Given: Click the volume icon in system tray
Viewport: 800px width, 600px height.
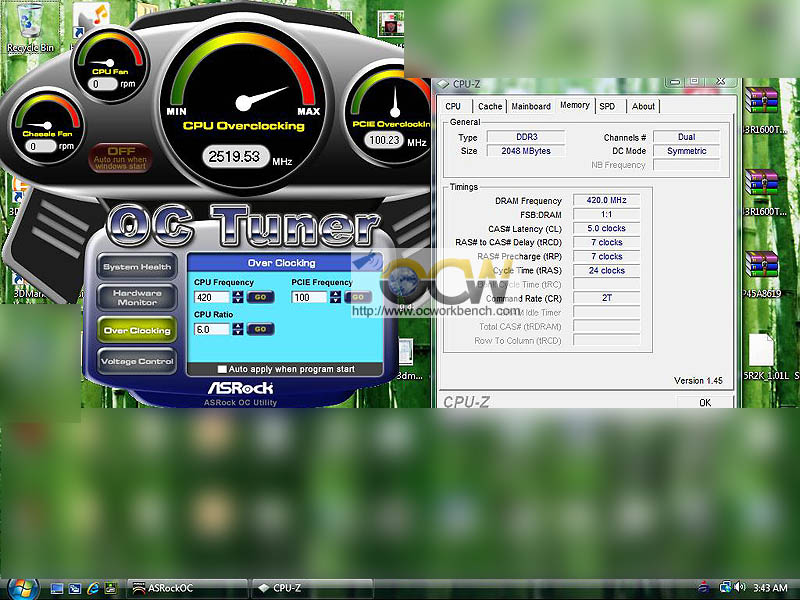Looking at the screenshot, I should tap(740, 587).
